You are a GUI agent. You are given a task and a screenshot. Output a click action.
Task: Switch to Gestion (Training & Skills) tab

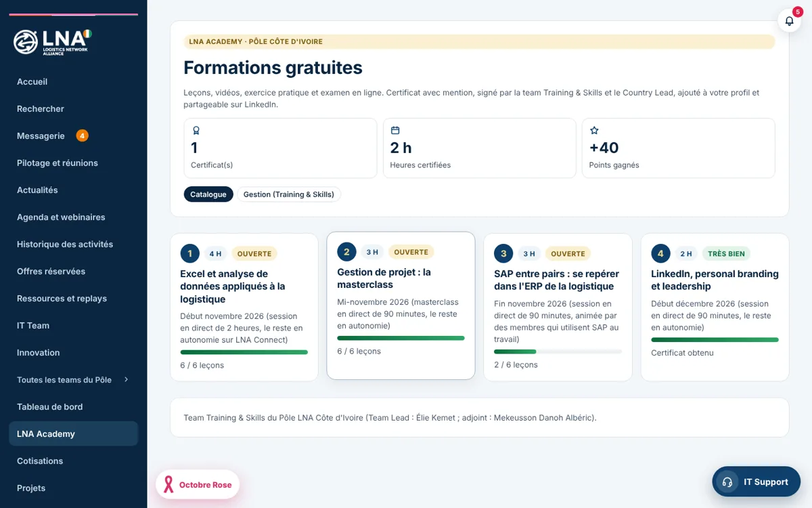[289, 194]
